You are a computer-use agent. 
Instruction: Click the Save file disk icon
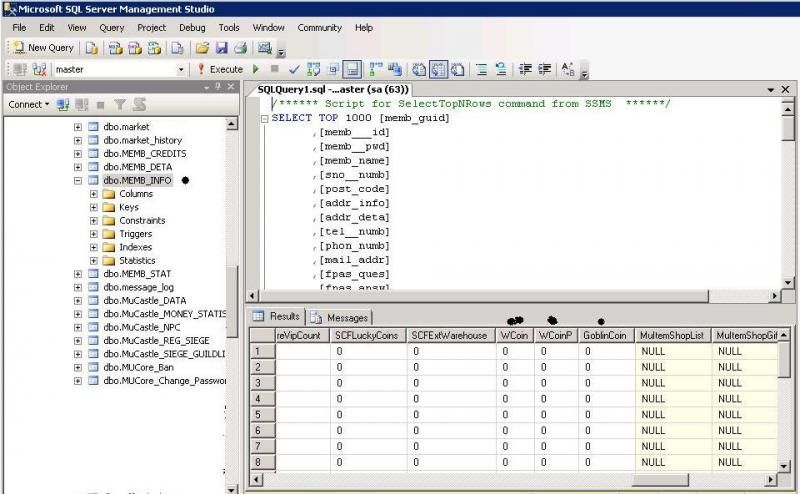tap(221, 47)
